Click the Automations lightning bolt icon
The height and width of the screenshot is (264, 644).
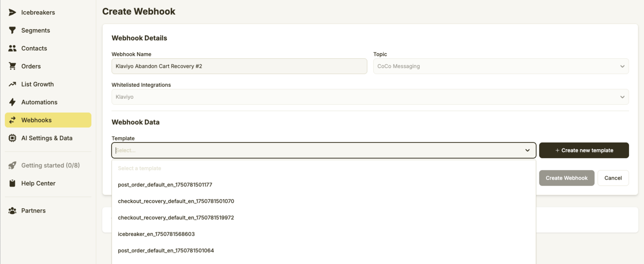click(12, 102)
